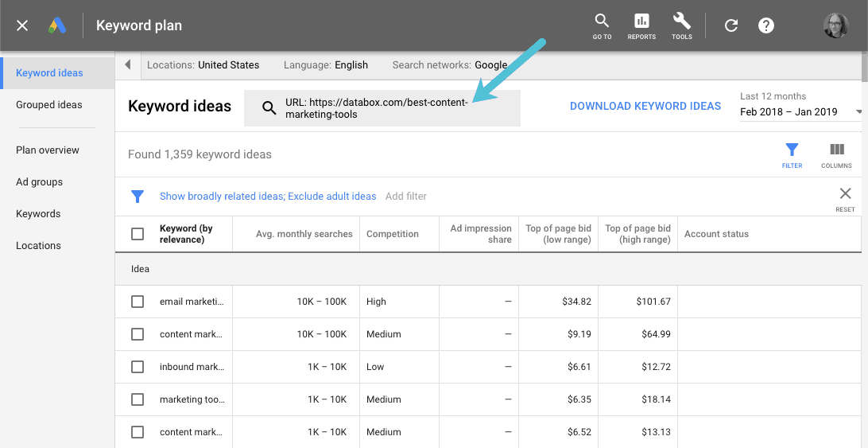Reset filters with the X icon
868x448 pixels.
click(845, 193)
